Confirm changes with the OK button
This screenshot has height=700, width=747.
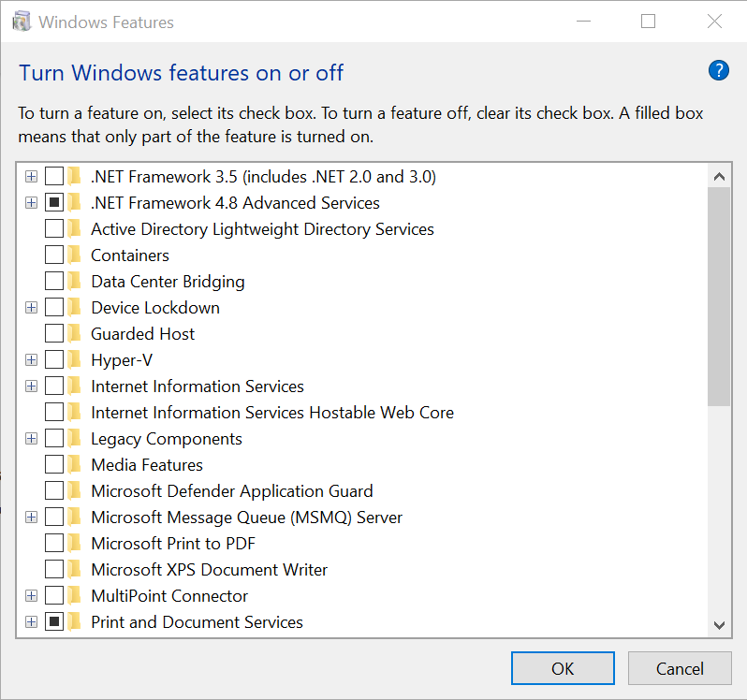pyautogui.click(x=563, y=668)
